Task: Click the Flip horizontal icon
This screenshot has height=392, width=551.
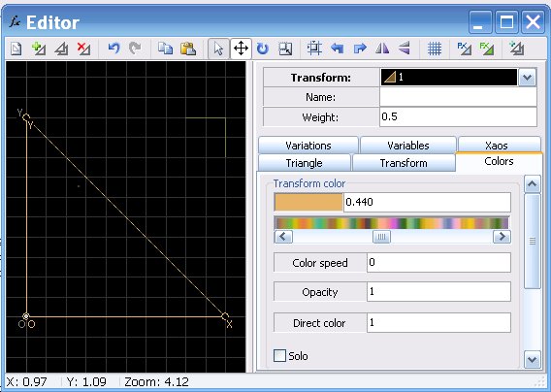Action: coord(382,49)
